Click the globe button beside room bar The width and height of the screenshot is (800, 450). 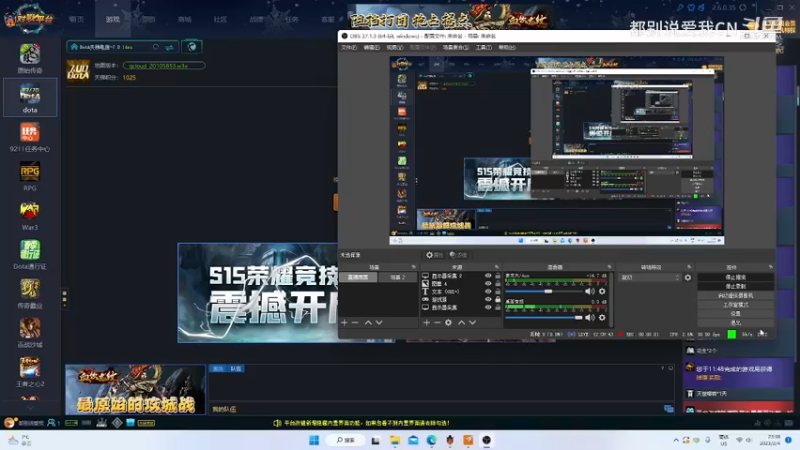point(192,47)
